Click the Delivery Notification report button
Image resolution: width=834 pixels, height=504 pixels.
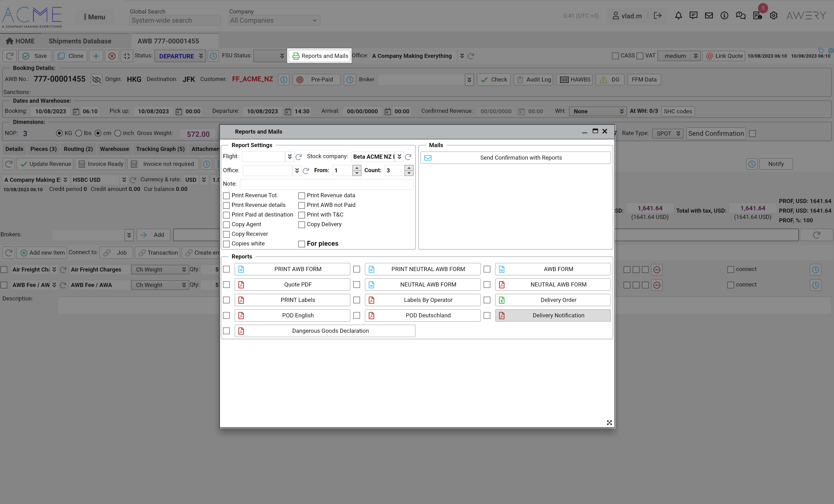tap(558, 315)
